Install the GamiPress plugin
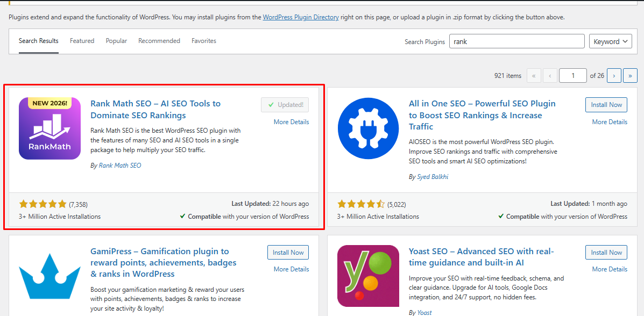The height and width of the screenshot is (316, 644). pyautogui.click(x=288, y=253)
